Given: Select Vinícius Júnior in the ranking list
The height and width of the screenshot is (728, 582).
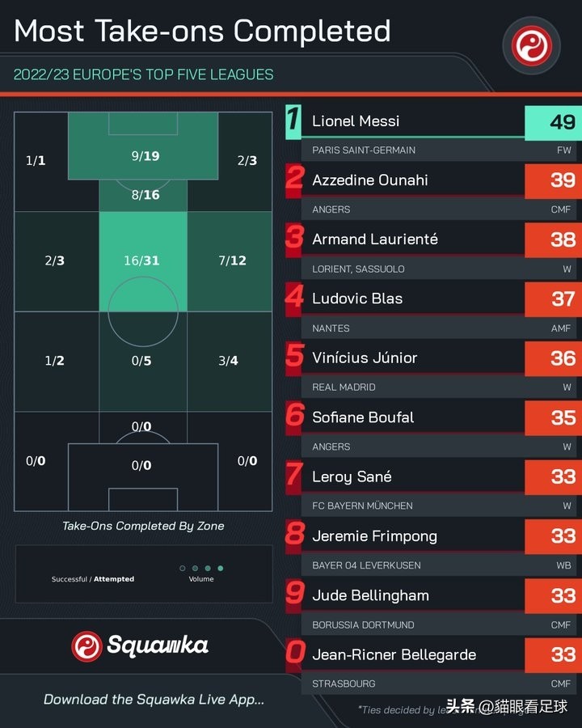Looking at the screenshot, I should 365,358.
